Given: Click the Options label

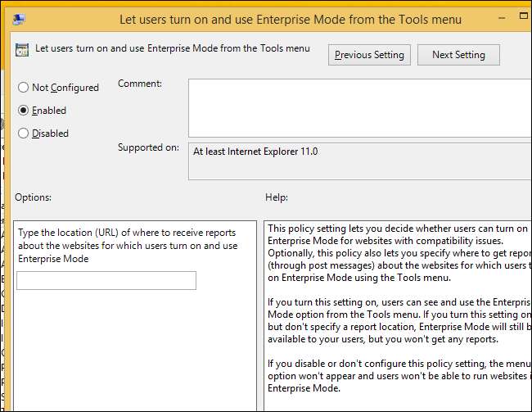Looking at the screenshot, I should pos(33,197).
